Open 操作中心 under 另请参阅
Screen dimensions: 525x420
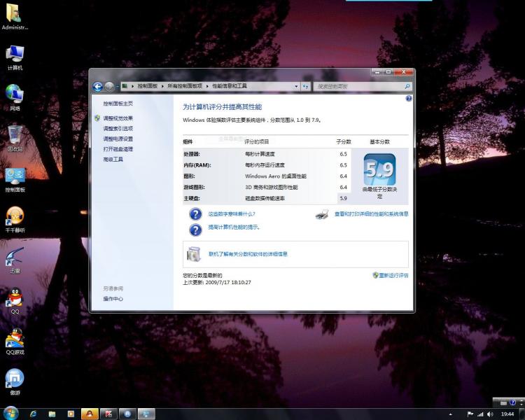tap(113, 299)
